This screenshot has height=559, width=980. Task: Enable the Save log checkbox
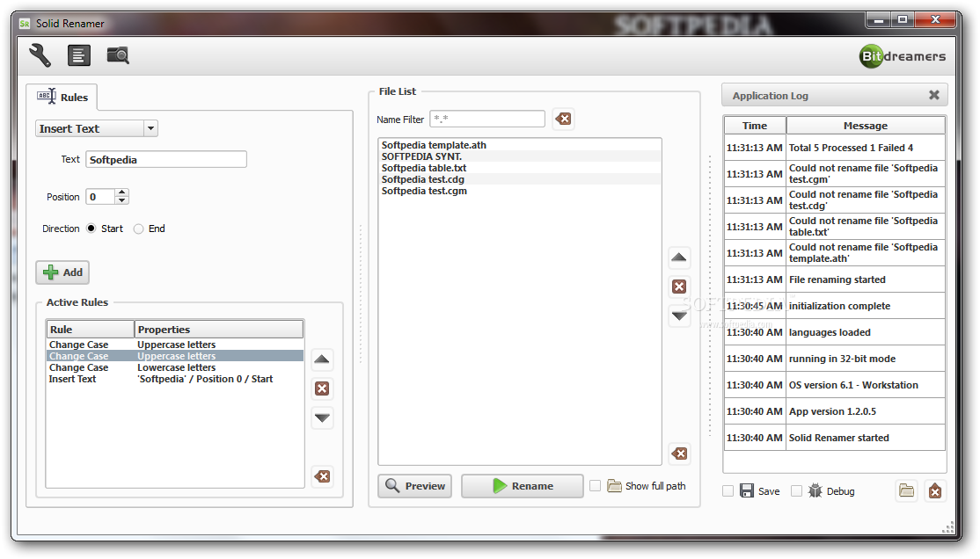[x=728, y=491]
